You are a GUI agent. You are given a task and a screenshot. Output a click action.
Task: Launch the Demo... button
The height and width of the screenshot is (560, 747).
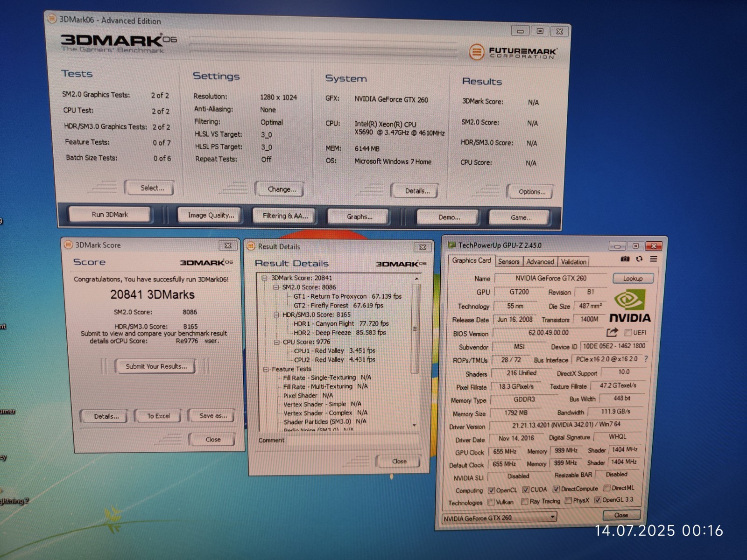click(x=449, y=217)
